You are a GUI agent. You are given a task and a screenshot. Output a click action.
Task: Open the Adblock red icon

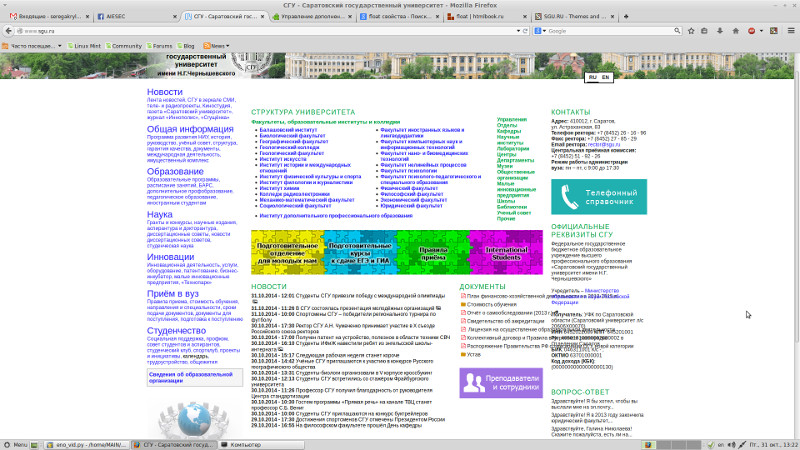click(752, 31)
